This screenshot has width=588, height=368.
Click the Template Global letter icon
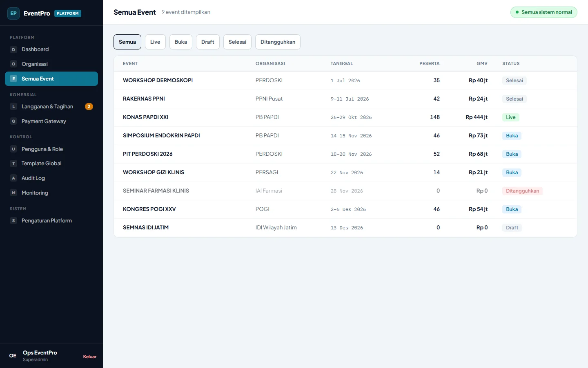(13, 164)
